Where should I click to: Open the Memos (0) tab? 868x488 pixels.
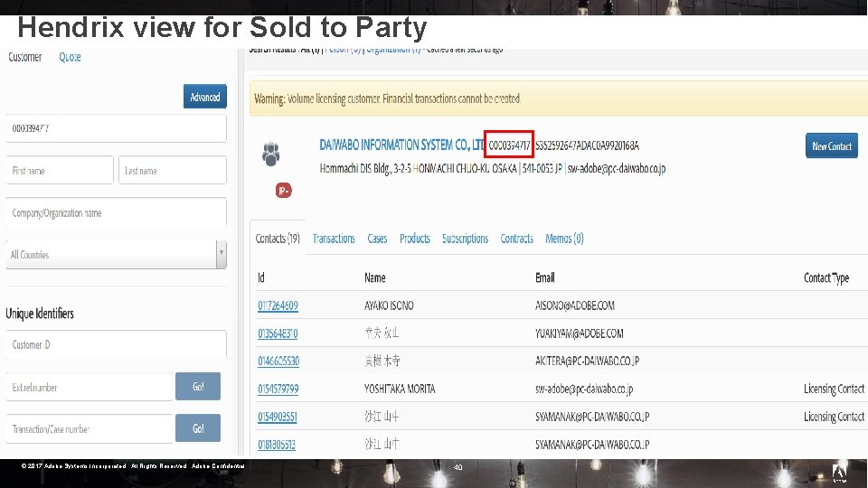point(564,239)
